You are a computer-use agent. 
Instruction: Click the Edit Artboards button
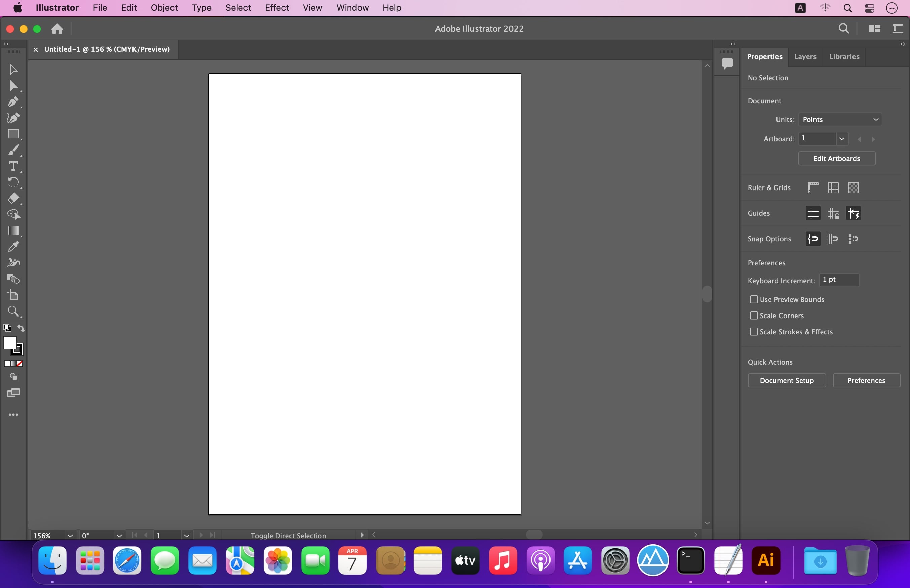836,158
